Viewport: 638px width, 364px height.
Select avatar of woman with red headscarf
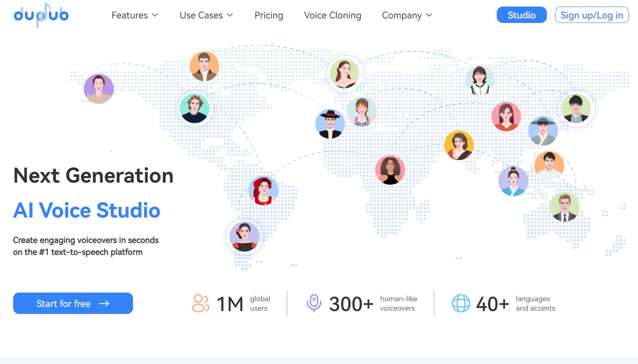[263, 191]
